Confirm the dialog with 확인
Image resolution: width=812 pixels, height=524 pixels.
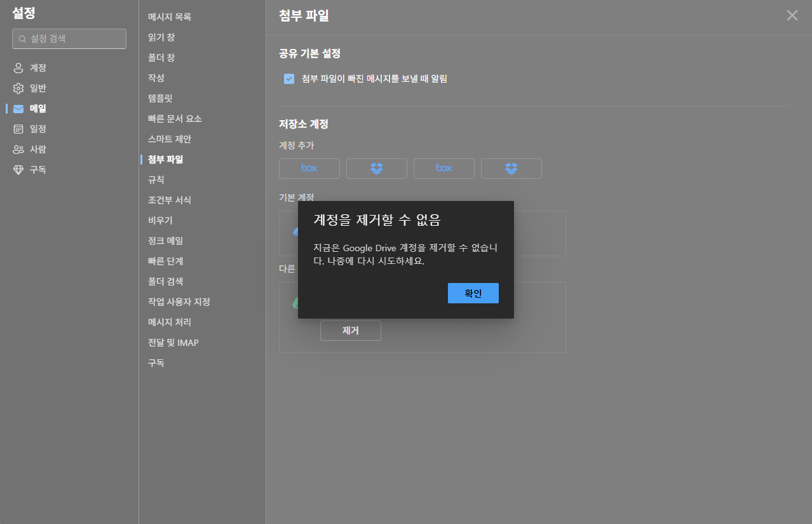coord(473,293)
